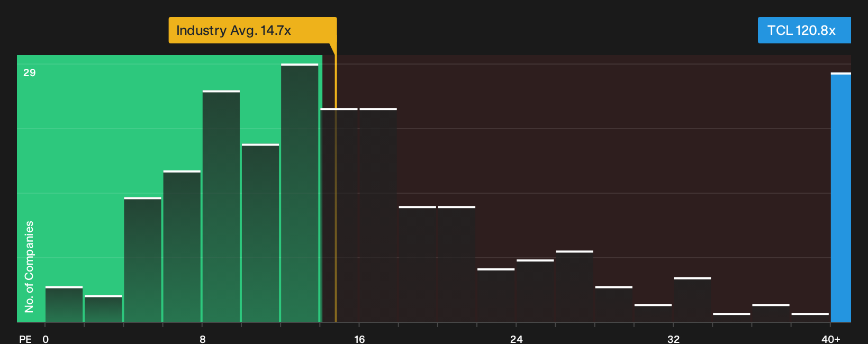Select the bar for PE 14–16

pos(339,215)
